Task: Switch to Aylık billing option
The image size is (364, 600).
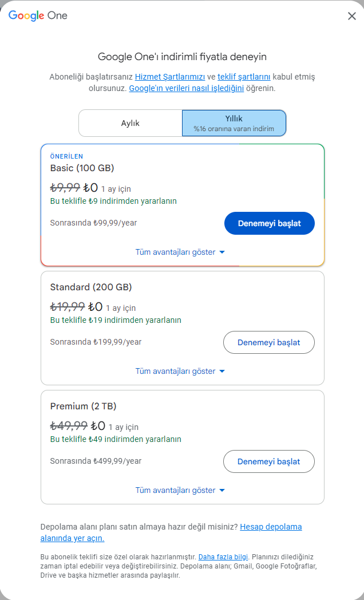Action: pos(130,123)
